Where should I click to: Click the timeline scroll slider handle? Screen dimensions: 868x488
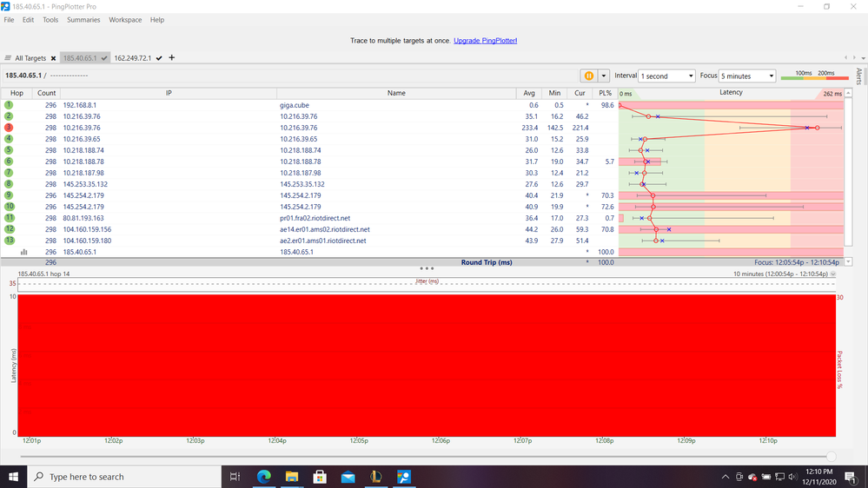click(831, 457)
